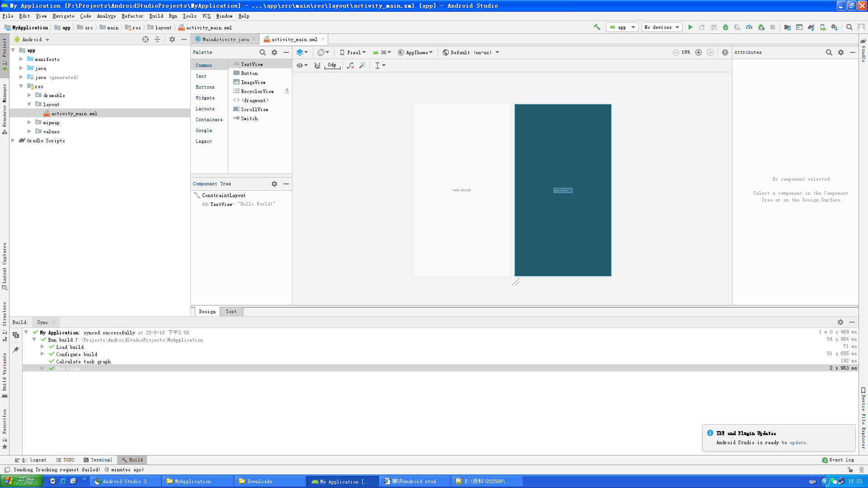Click the Search Everywhere magnifier icon
The image size is (868, 488).
coord(849,27)
